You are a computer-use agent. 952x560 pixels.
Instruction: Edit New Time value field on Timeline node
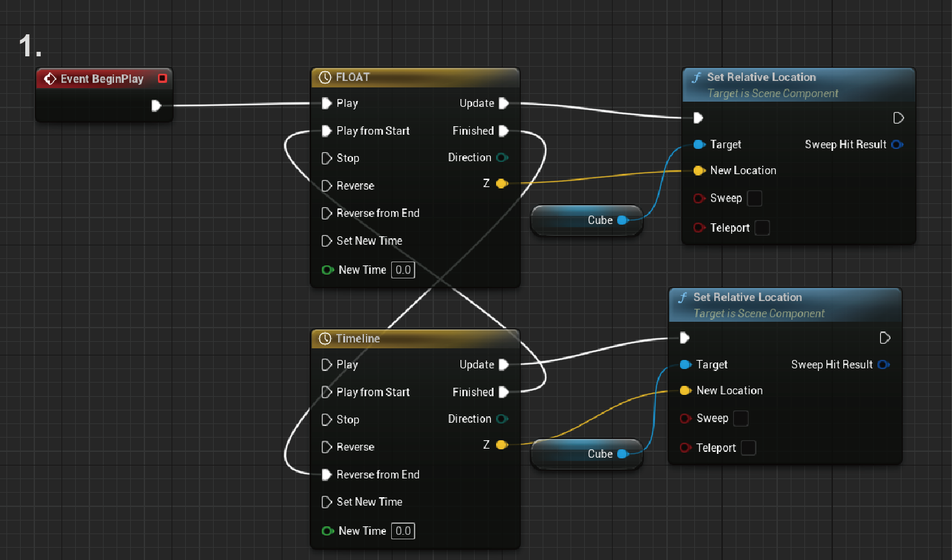click(x=403, y=531)
